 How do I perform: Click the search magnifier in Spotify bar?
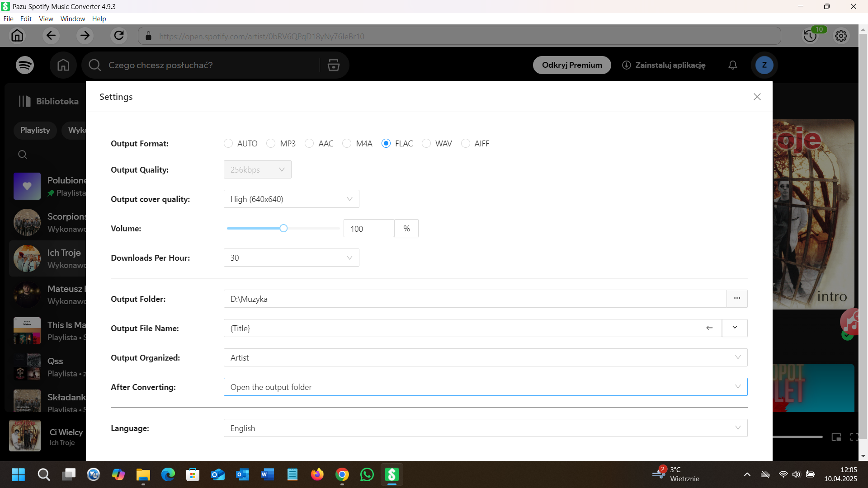[94, 65]
